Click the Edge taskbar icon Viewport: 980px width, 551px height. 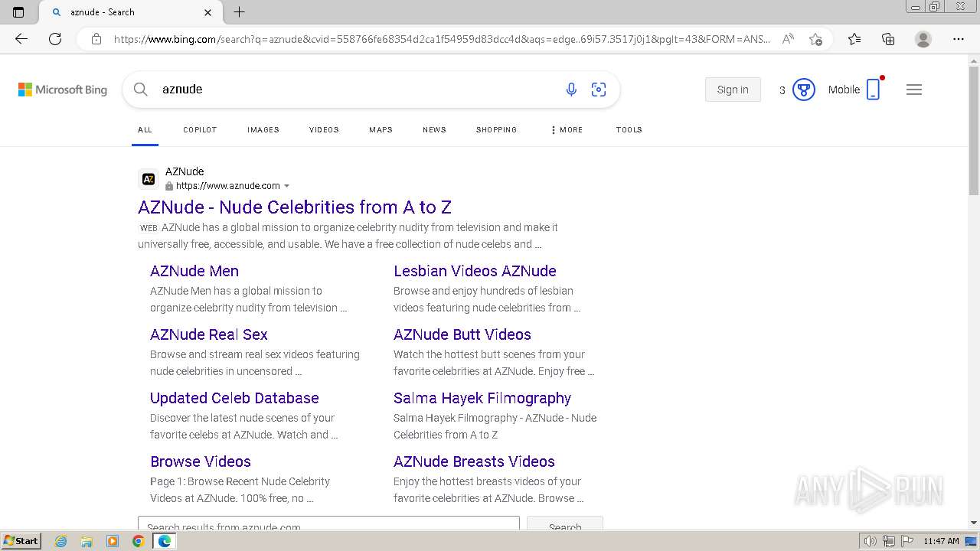click(164, 541)
